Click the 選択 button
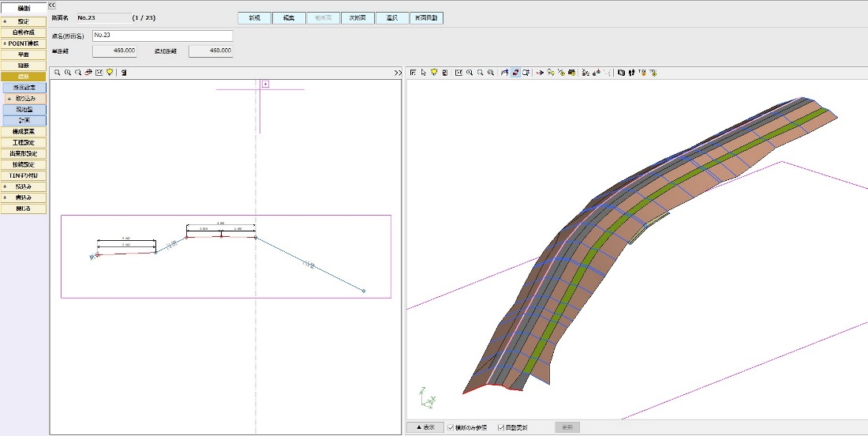 [x=392, y=17]
